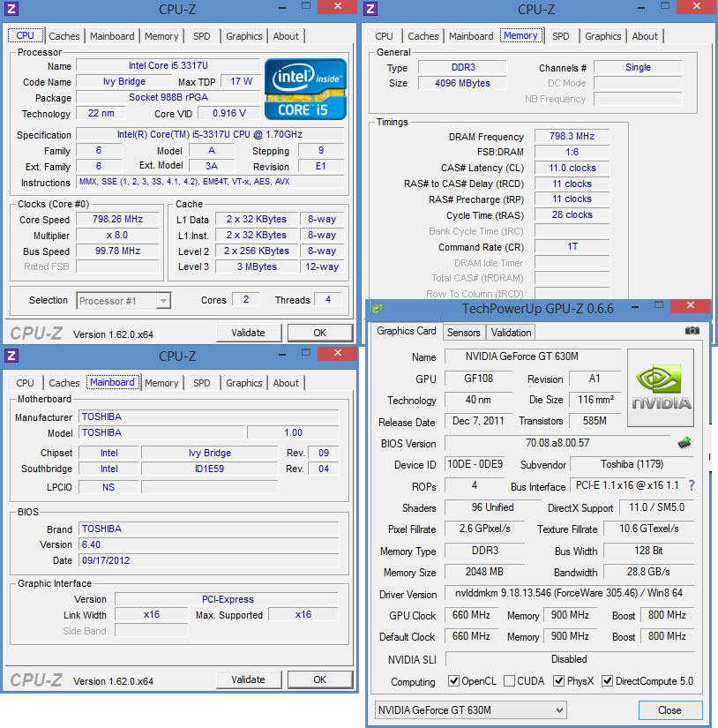Click the Cycle Time value 28 clocks
Viewport: 718px width, 728px height.
[x=572, y=215]
